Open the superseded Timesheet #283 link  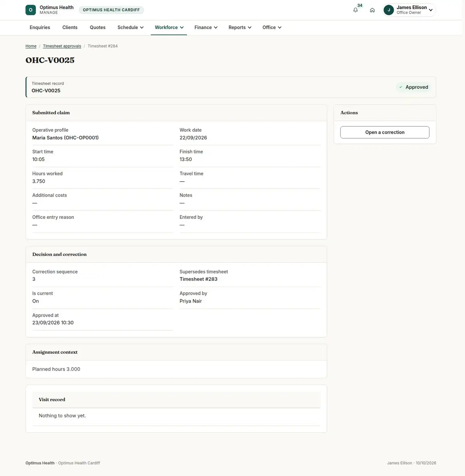pyautogui.click(x=198, y=279)
